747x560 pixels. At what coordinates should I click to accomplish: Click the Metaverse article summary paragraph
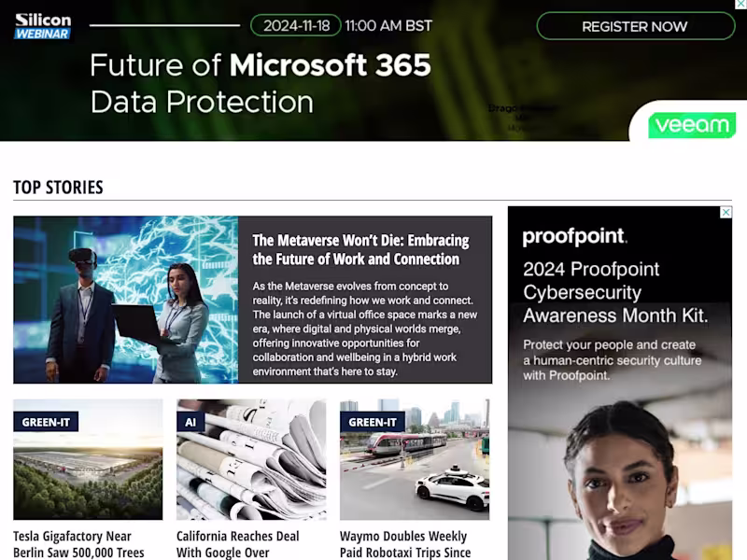pyautogui.click(x=364, y=329)
